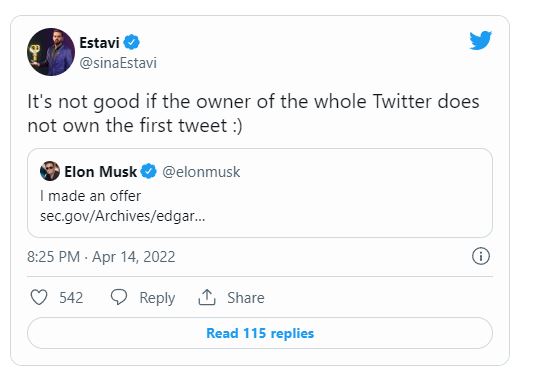Open the tweet info circle icon
Image resolution: width=535 pixels, height=374 pixels.
pyautogui.click(x=481, y=256)
